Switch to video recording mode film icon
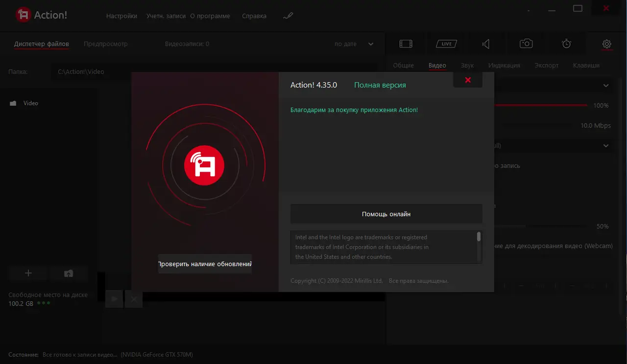Screen dimensions: 627x364 (406, 44)
